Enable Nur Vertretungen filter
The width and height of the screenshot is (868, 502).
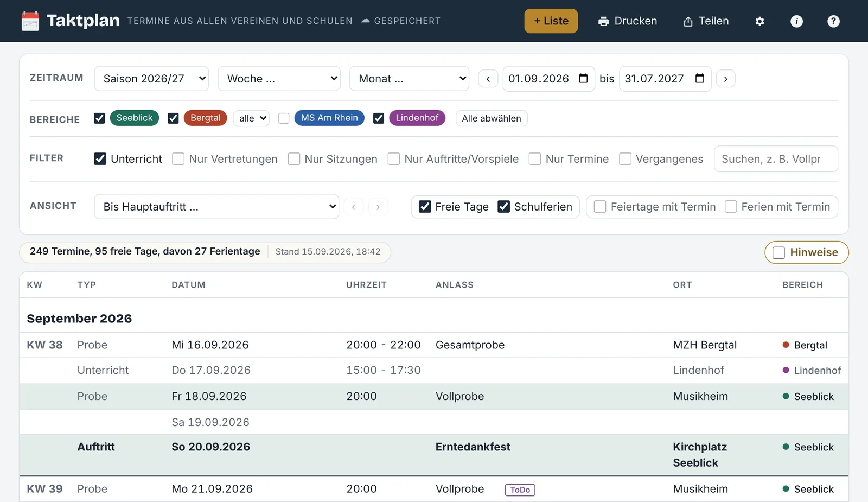point(178,158)
